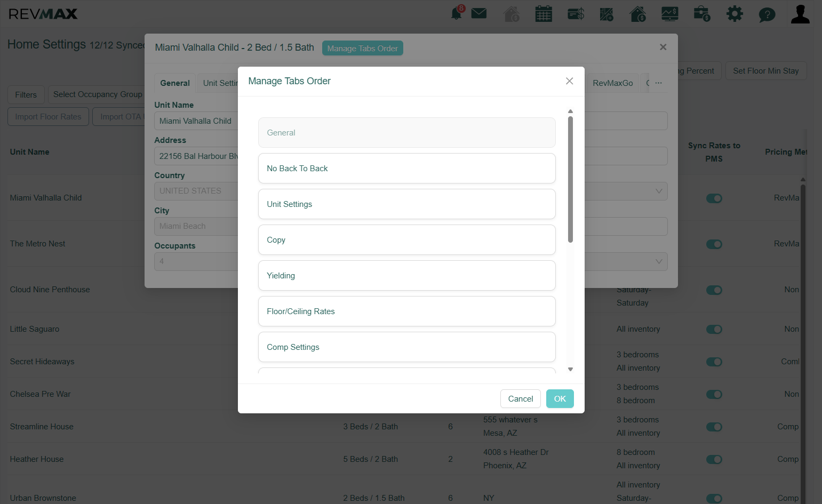This screenshot has height=504, width=822.
Task: Select the No Back To Back tab item
Action: coord(407,169)
